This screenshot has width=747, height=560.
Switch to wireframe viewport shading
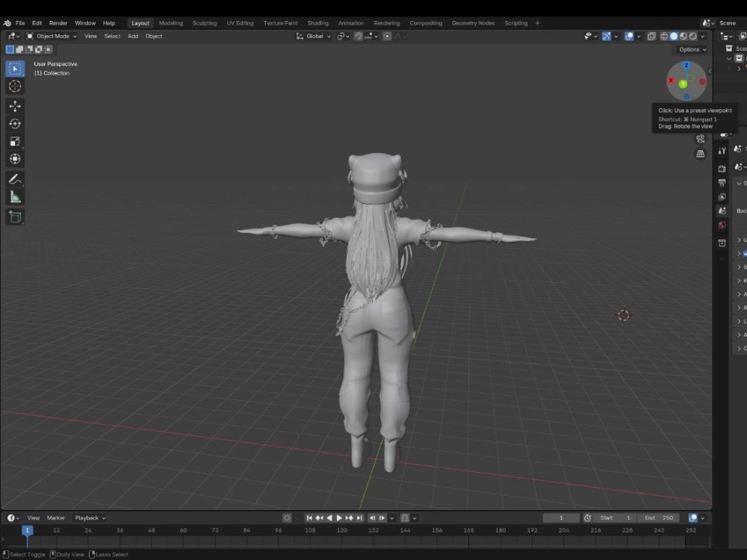(664, 36)
